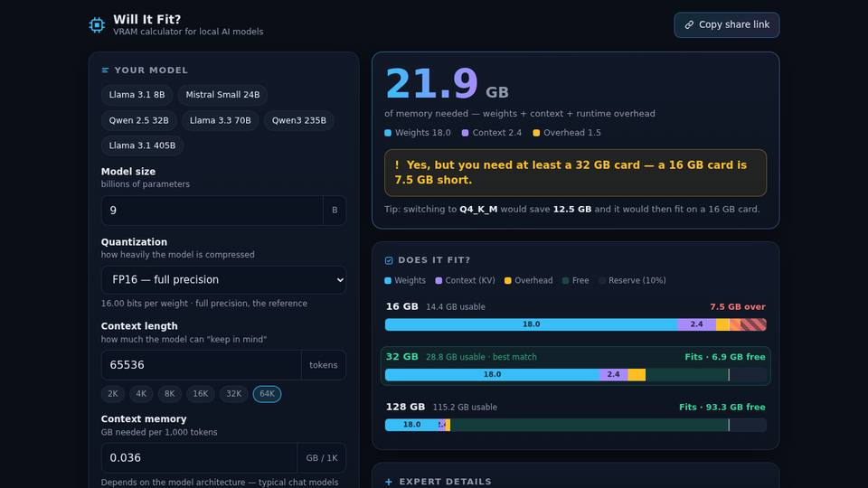Load the Llama 3.3 70B preset
The image size is (868, 488).
point(221,120)
